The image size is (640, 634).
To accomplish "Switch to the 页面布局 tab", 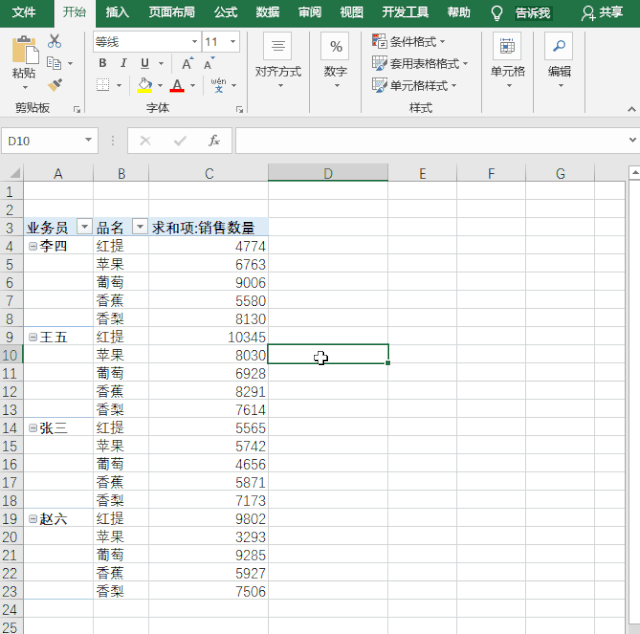I will click(171, 13).
